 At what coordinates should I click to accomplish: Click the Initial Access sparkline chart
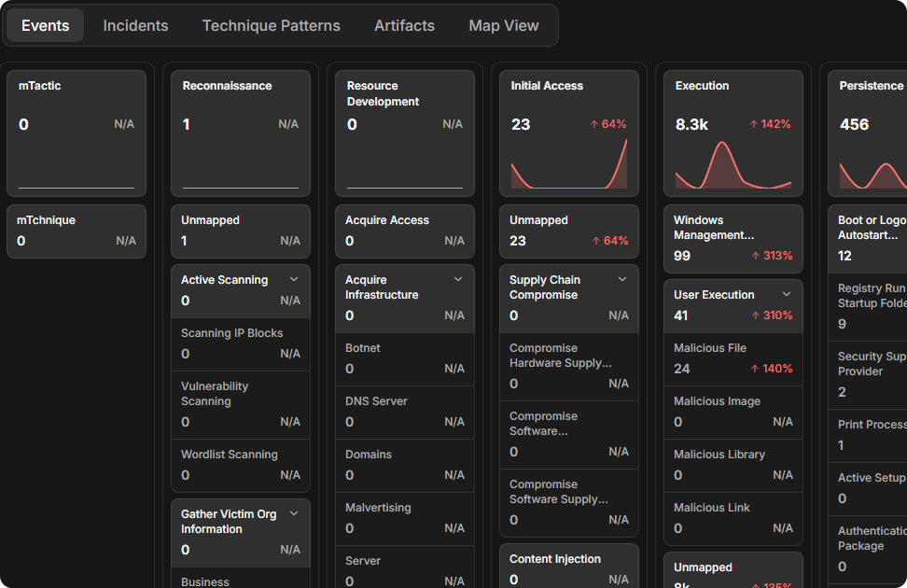point(569,163)
